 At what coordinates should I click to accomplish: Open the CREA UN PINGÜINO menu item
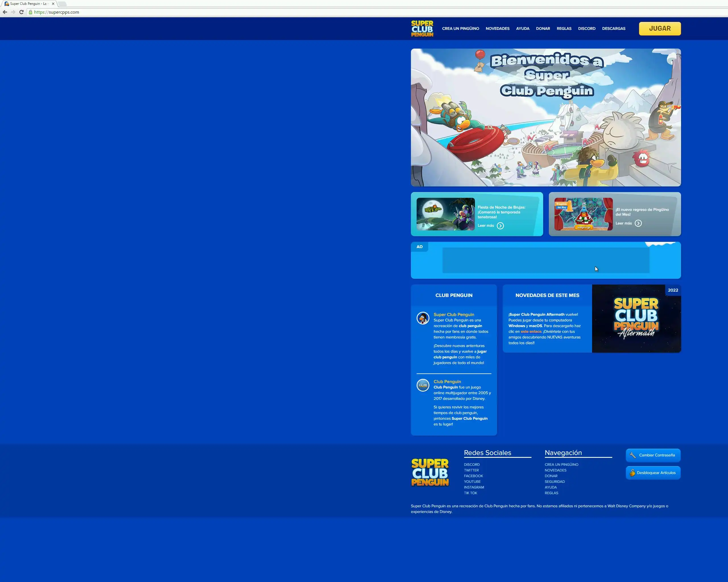460,29
